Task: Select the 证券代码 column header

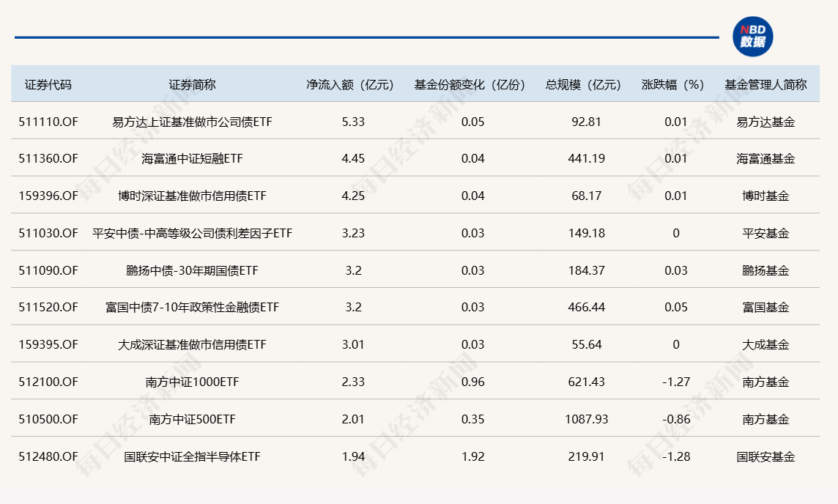Action: click(48, 84)
